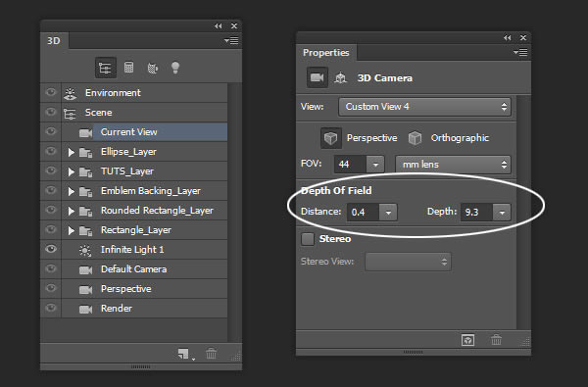Filter 3D panel by materials

[x=152, y=68]
